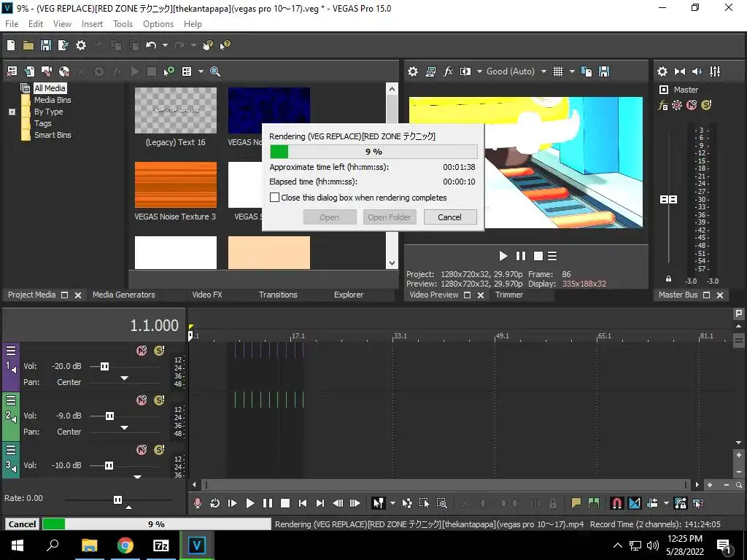The height and width of the screenshot is (560, 747).
Task: Extract audio from CD icon
Action: pyautogui.click(x=64, y=71)
